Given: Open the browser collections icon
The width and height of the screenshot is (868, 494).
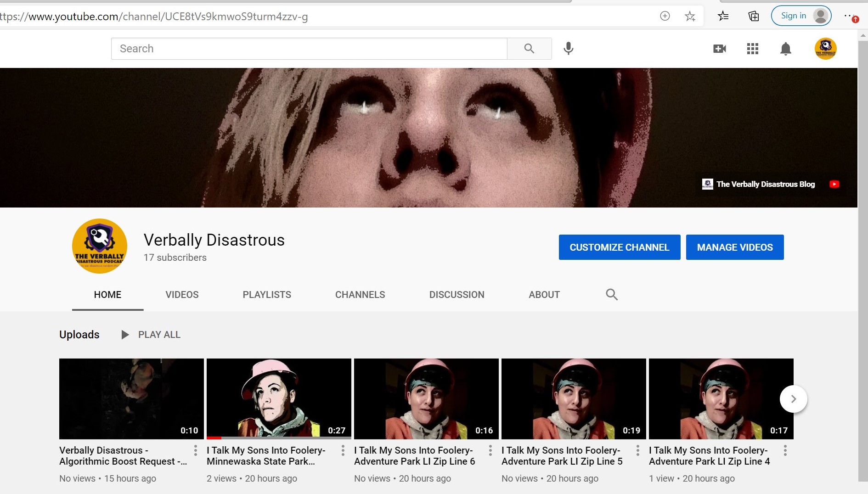Looking at the screenshot, I should [x=753, y=17].
